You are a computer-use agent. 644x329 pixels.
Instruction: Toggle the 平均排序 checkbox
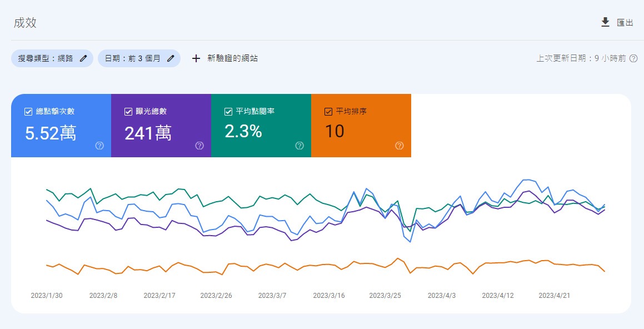(x=328, y=112)
